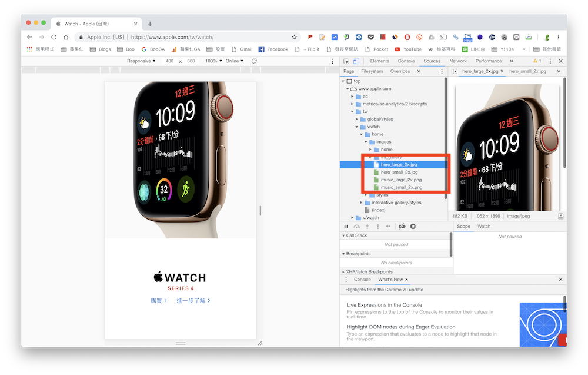The height and width of the screenshot is (375, 588).
Task: Click the yellow warning count indicator
Action: [537, 61]
